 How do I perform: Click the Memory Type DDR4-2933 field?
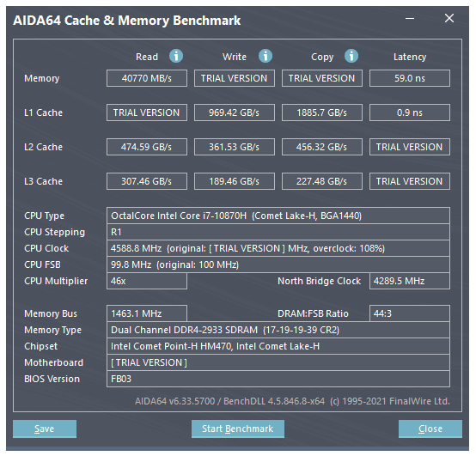click(278, 330)
